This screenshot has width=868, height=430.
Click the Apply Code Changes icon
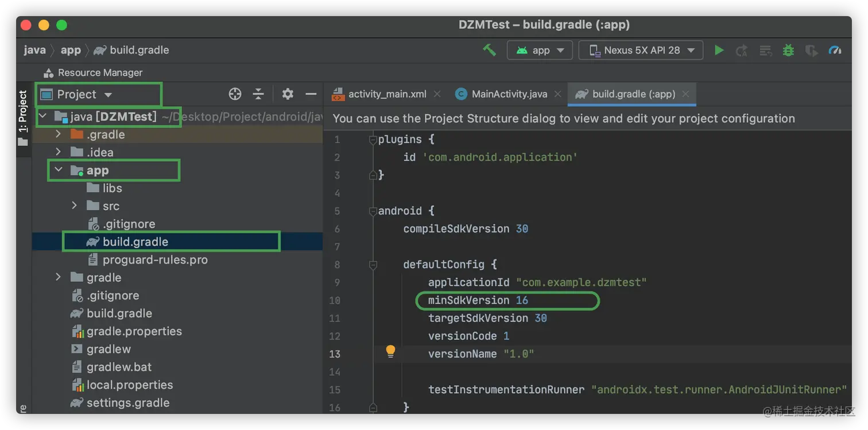pos(765,51)
